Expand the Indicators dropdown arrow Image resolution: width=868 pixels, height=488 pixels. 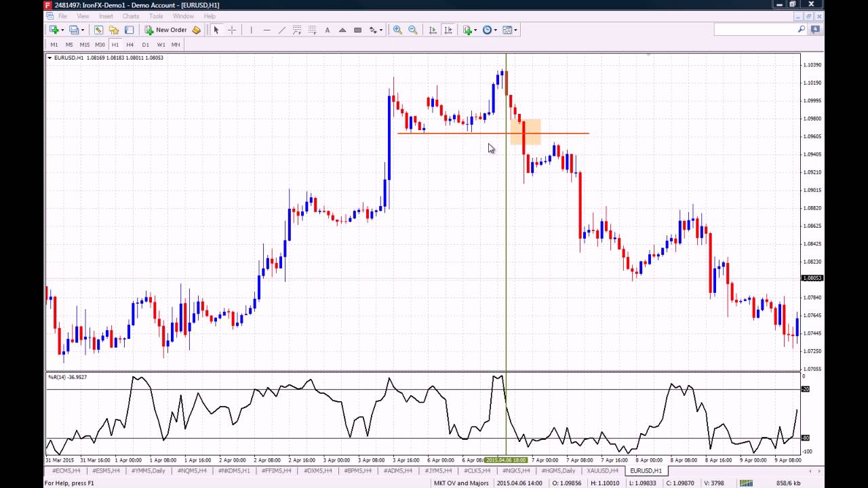(x=477, y=30)
